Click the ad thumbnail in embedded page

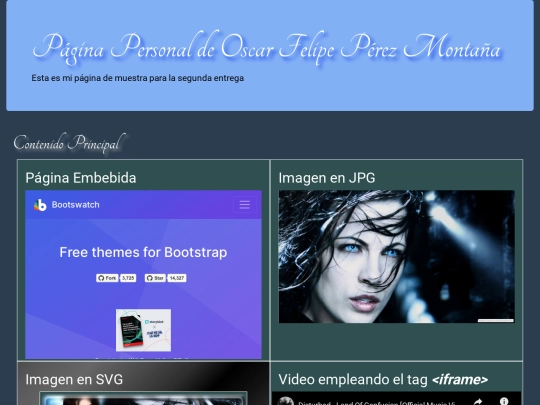143,330
